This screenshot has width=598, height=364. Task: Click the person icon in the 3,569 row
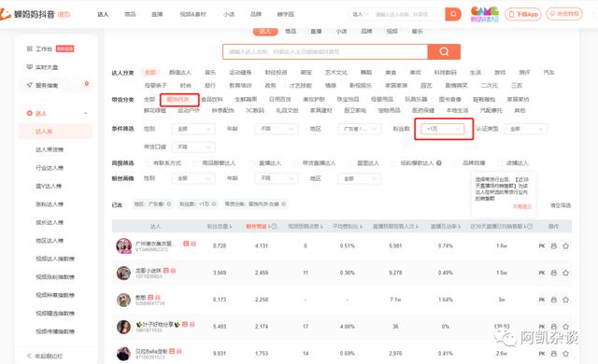[x=554, y=273]
